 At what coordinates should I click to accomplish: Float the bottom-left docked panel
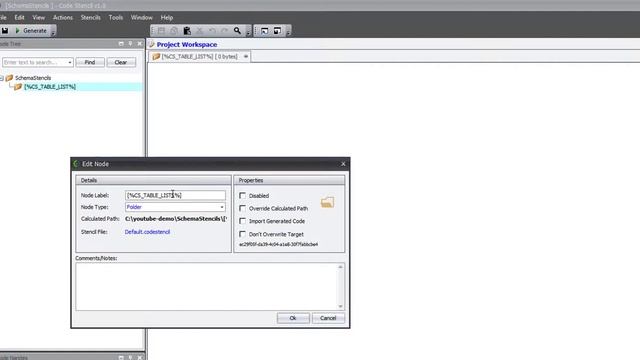[121, 358]
